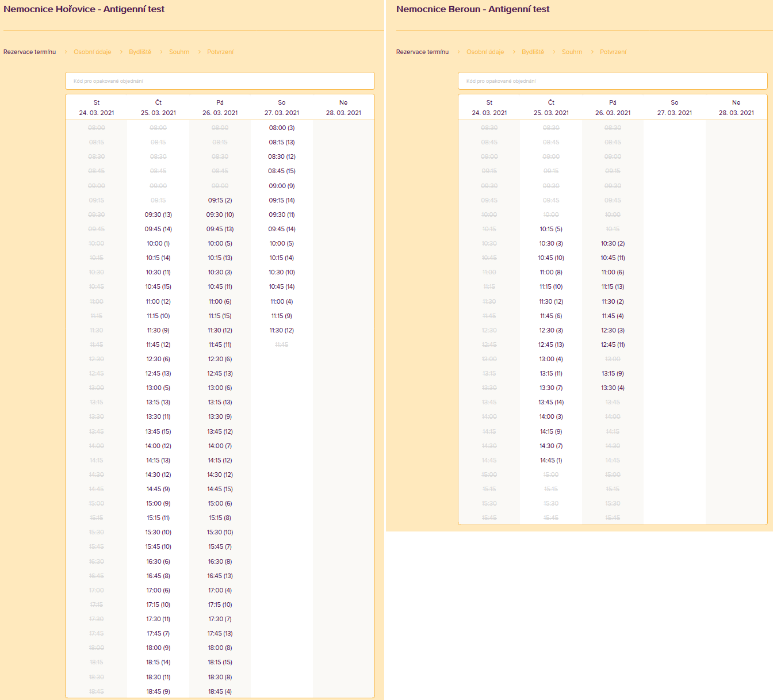Choose Hořovice Friday 18:15 (15) slot

tap(220, 662)
